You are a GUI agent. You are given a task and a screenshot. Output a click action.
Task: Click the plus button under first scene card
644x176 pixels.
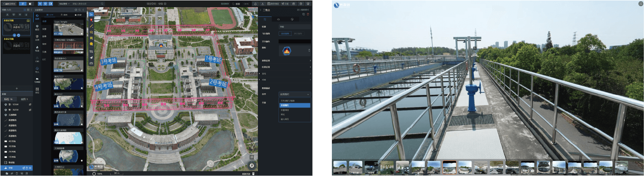13,35
